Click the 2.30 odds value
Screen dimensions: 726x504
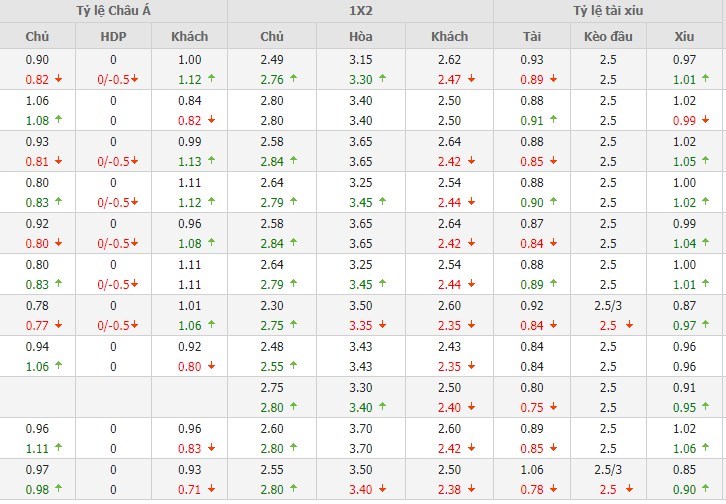click(272, 307)
